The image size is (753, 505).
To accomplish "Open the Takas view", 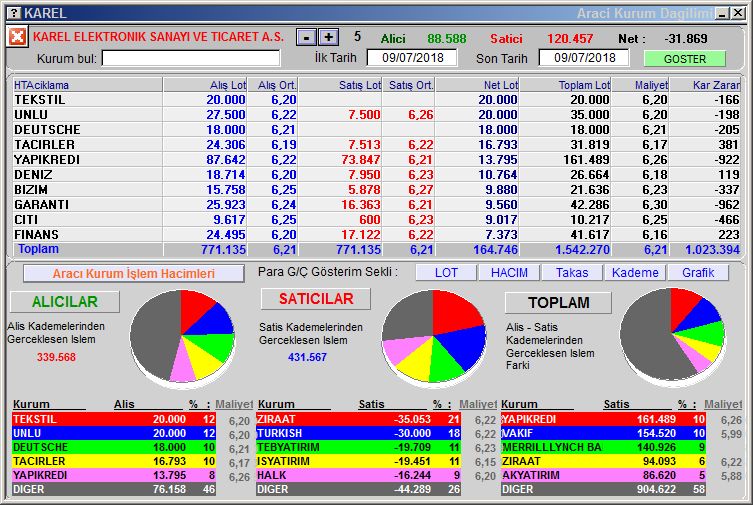I will point(572,273).
